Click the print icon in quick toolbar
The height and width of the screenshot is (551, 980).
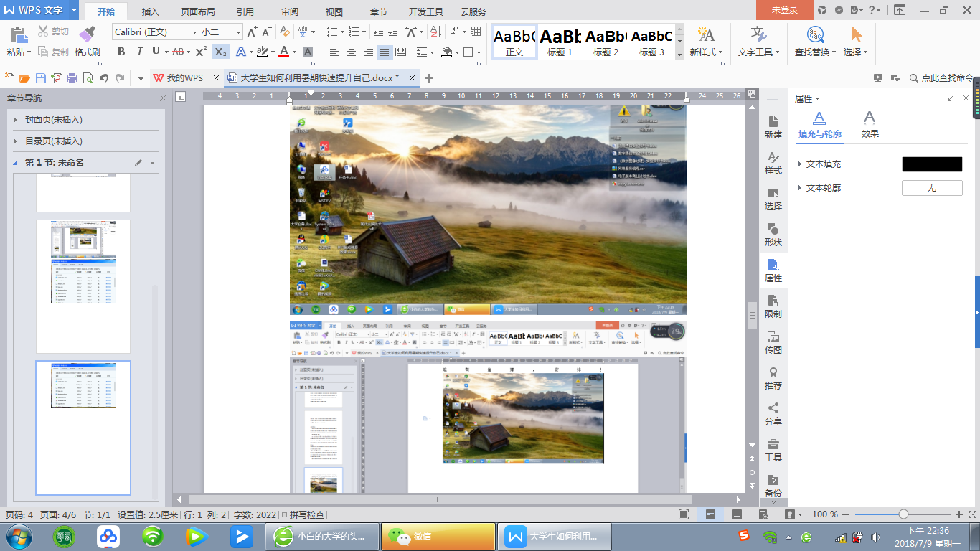coord(72,78)
